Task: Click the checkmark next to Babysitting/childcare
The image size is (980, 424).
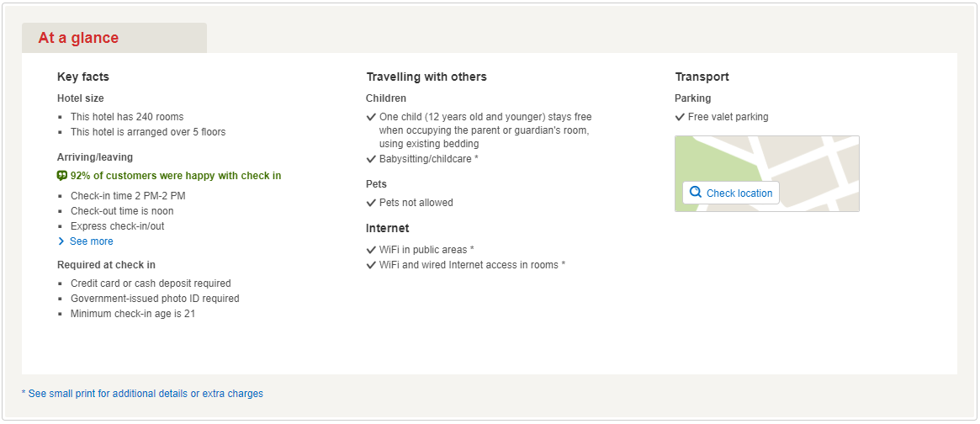Action: [x=371, y=159]
